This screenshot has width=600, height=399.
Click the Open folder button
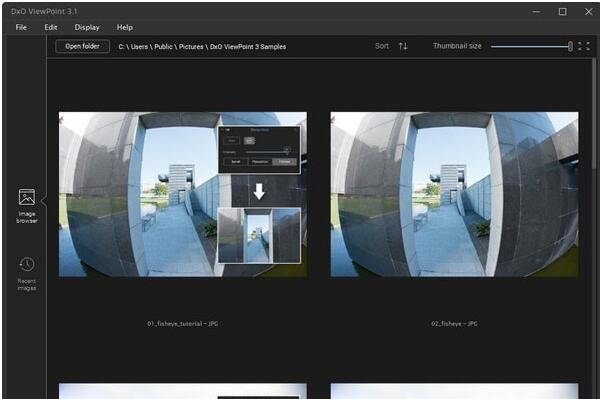pyautogui.click(x=82, y=46)
